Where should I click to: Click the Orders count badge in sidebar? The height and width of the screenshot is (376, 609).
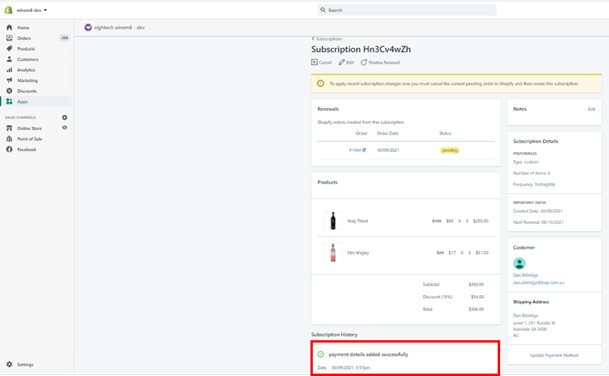coord(64,38)
